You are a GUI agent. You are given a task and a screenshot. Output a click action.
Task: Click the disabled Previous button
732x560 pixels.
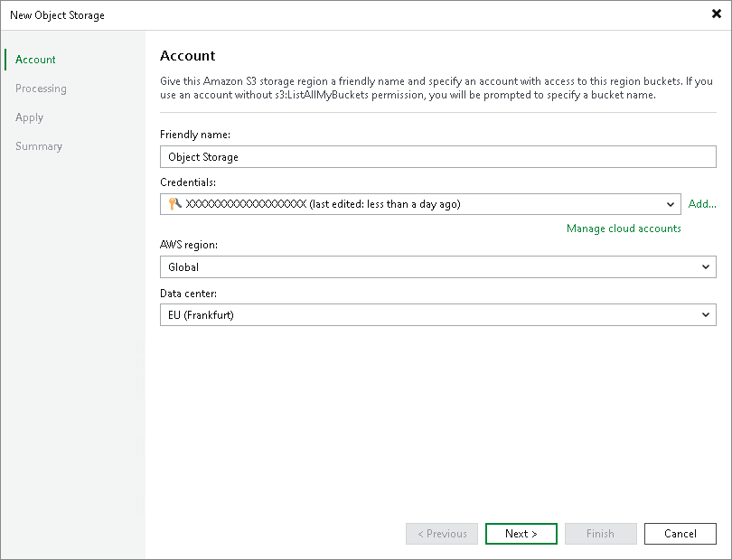(x=442, y=534)
